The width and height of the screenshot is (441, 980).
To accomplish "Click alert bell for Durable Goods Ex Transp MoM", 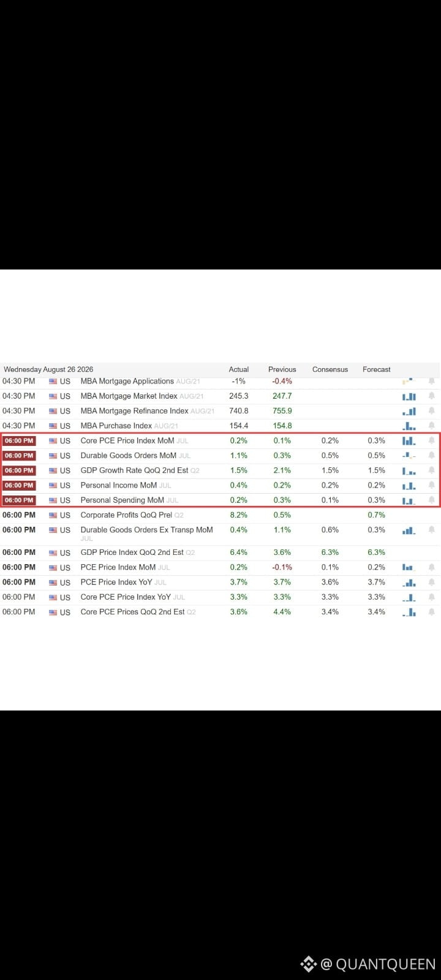I will [x=432, y=530].
